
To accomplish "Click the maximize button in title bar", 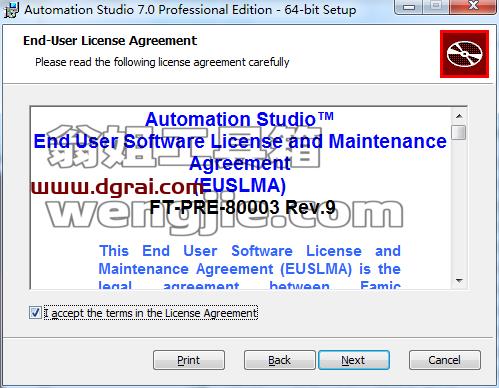I will (436, 6).
